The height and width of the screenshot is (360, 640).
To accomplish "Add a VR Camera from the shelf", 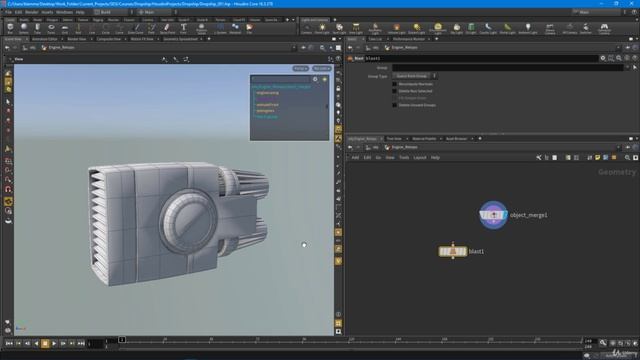I will click(569, 29).
